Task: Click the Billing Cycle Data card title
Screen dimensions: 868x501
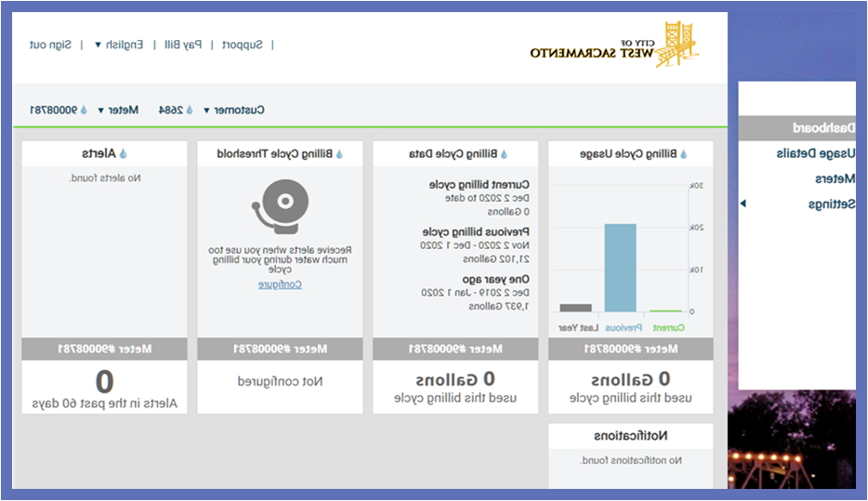Action: (454, 154)
